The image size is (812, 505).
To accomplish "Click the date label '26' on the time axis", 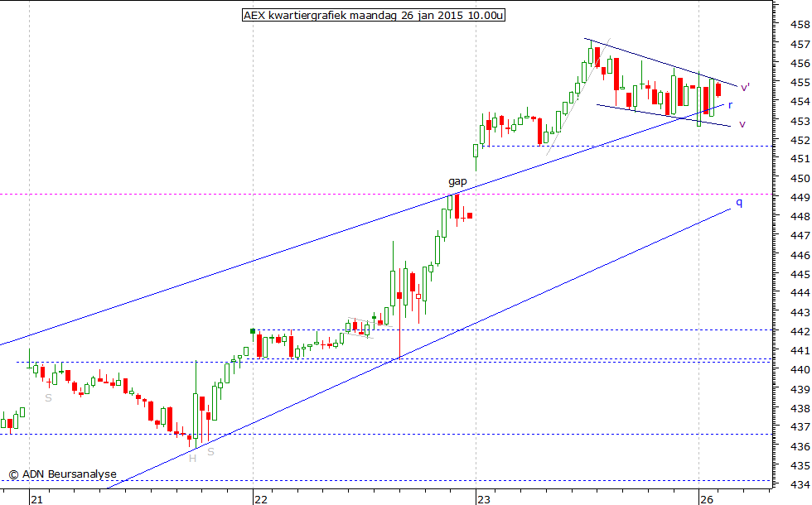I will 706,499.
